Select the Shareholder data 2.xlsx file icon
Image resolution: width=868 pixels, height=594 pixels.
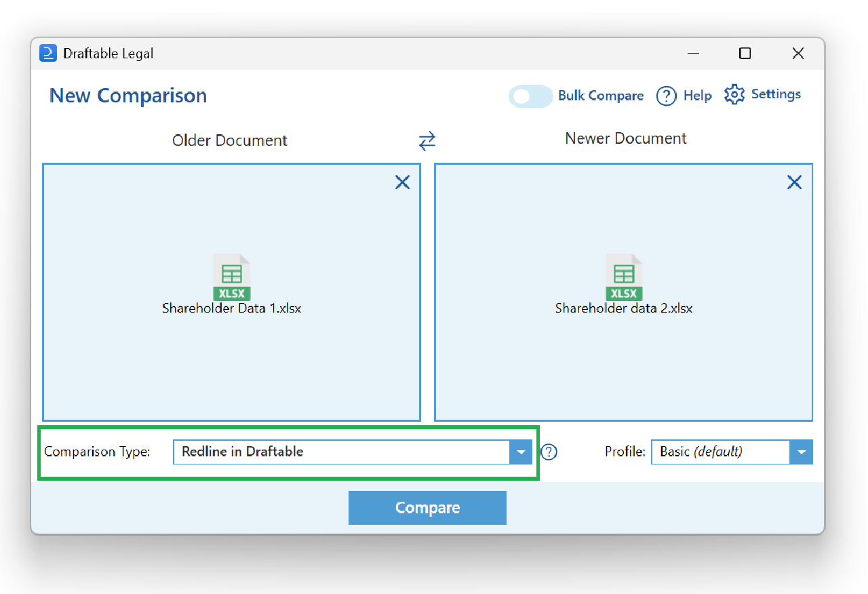[x=624, y=277]
